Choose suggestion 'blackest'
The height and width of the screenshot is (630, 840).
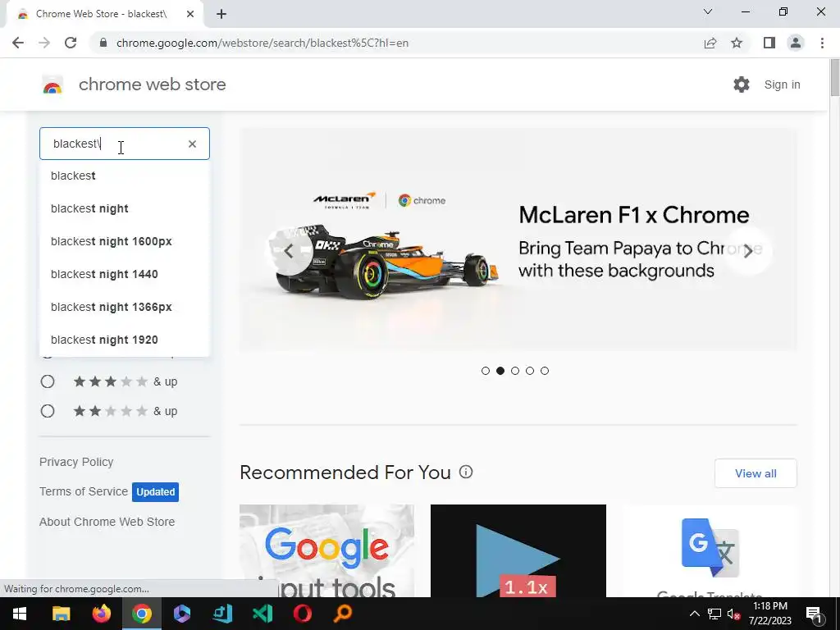125,176
